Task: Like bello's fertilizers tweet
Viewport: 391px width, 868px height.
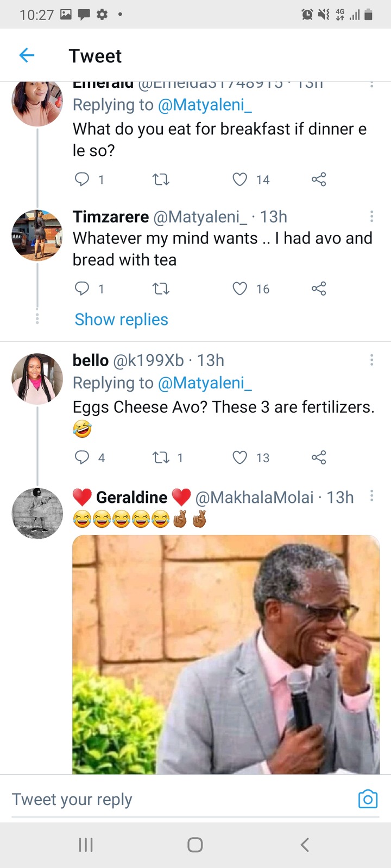Action: 239,457
